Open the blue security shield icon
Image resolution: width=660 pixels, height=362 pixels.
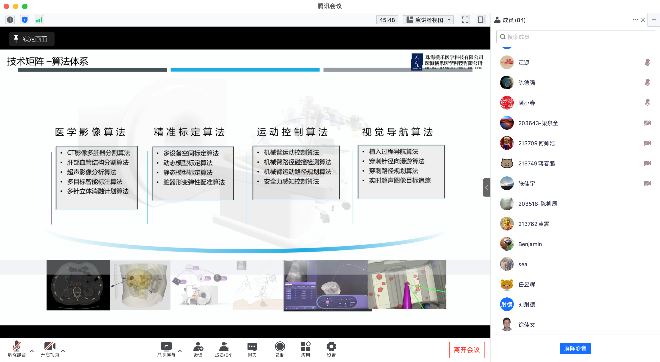click(x=24, y=20)
